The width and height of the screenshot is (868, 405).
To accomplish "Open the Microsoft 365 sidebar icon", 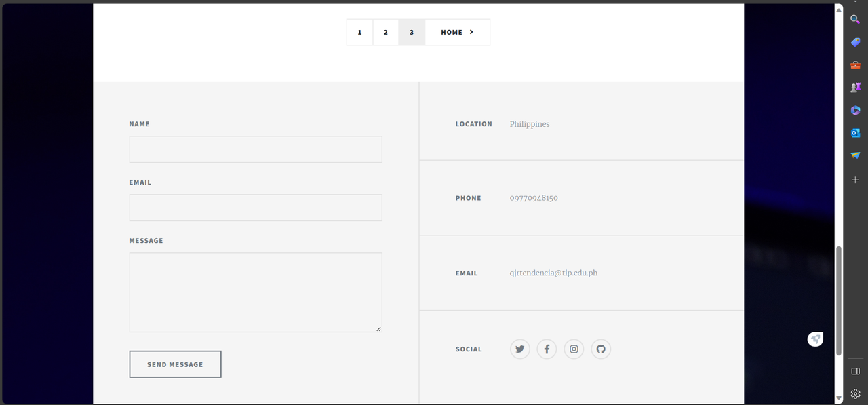I will (855, 110).
